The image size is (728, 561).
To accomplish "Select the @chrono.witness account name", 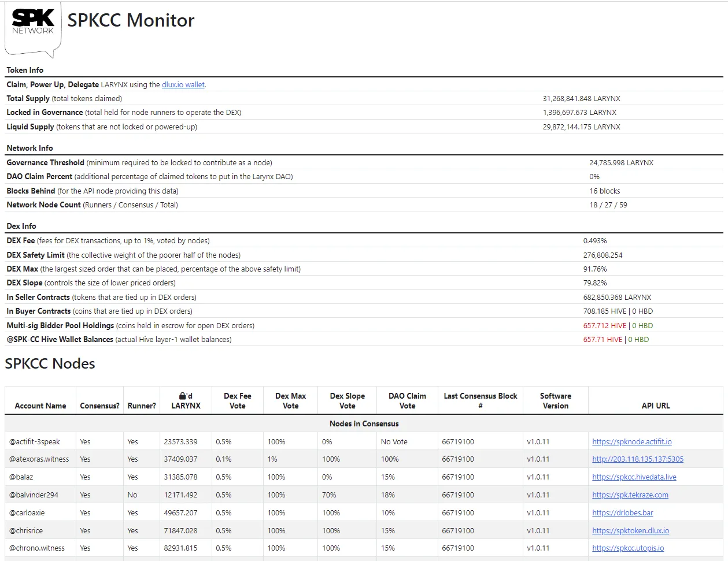I will (37, 548).
